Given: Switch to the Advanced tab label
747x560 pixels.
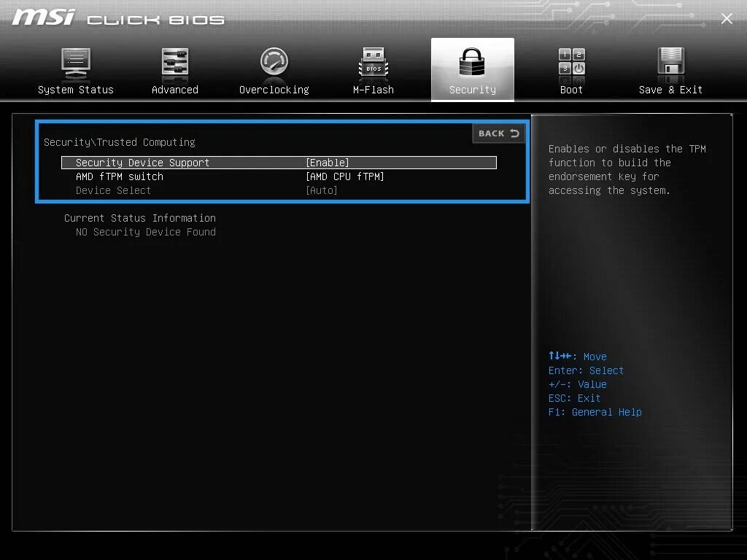Looking at the screenshot, I should [175, 90].
